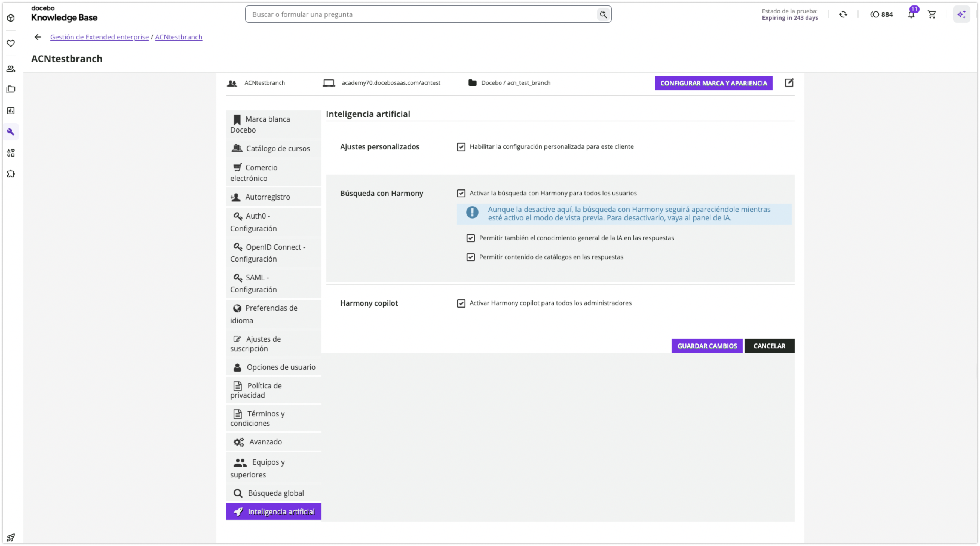Toggle Habilitar la configuración personalizada checkbox

click(461, 147)
